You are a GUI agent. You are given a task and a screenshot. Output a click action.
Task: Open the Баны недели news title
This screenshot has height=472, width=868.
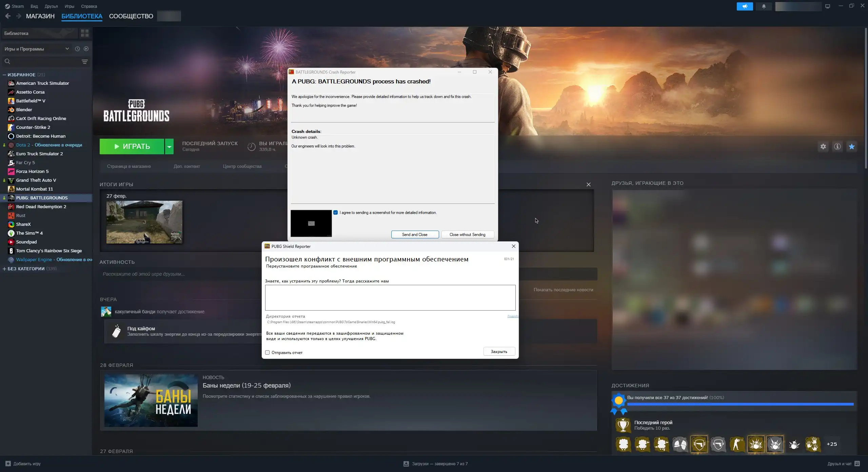point(246,385)
